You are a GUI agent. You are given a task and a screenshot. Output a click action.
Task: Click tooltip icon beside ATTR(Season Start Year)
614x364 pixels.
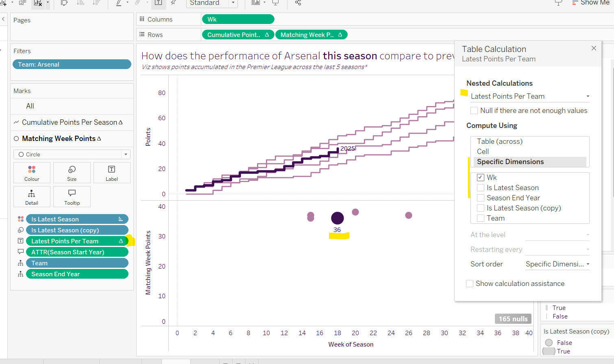point(21,252)
